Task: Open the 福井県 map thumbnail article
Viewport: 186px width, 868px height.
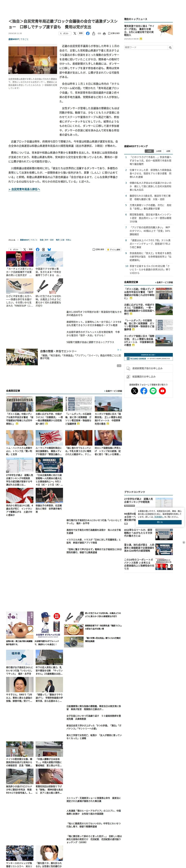Action: (20, 657)
